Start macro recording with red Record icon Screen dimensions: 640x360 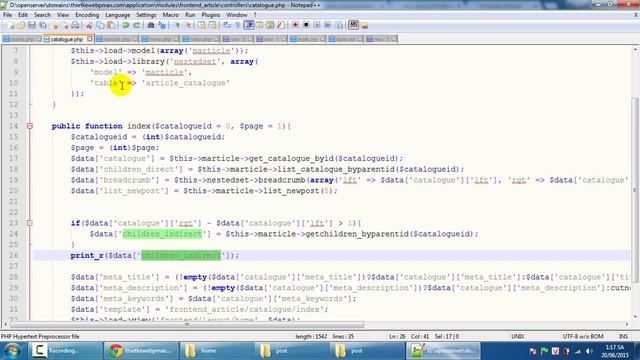296,25
